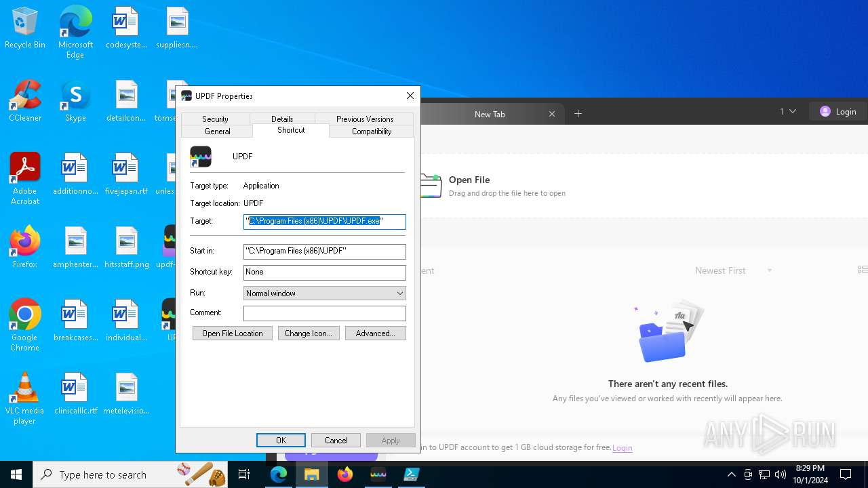The height and width of the screenshot is (488, 868).
Task: Switch to the Previous Versions tab
Action: [365, 119]
